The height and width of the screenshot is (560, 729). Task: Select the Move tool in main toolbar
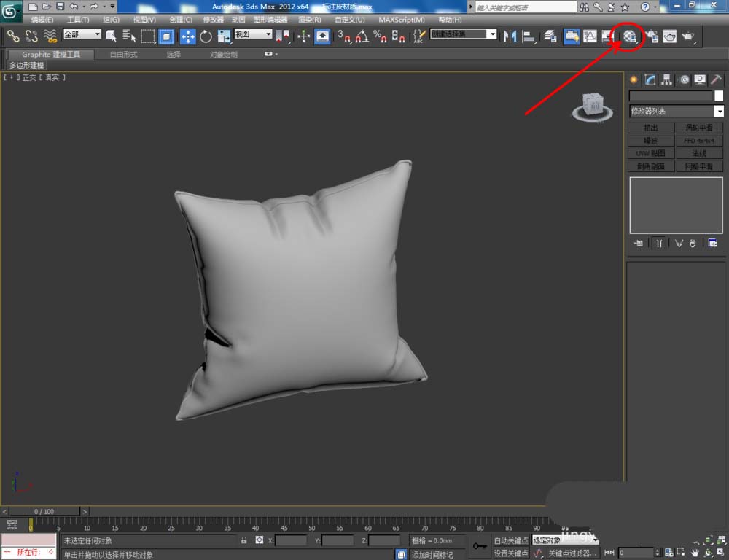[187, 36]
